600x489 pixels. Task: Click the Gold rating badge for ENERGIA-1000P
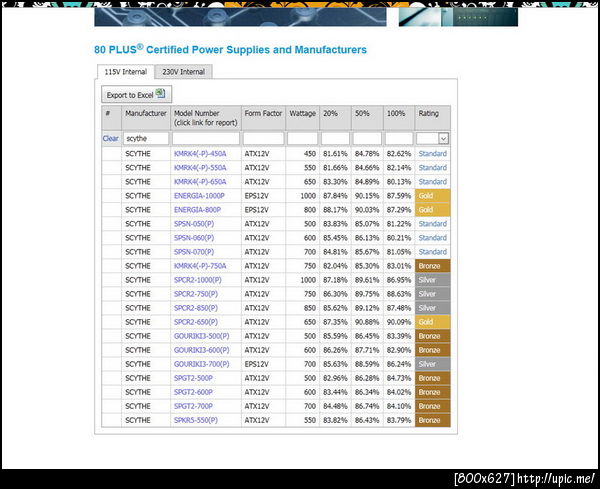point(433,196)
